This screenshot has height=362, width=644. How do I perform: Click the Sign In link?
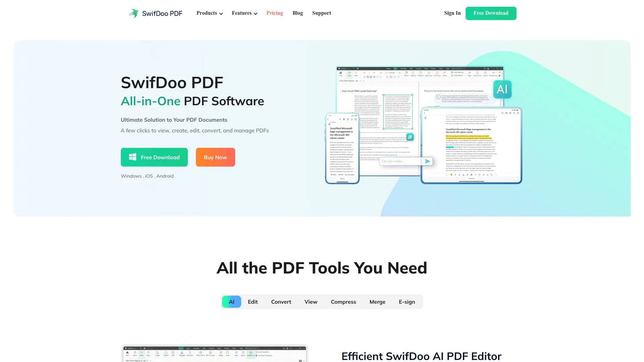point(452,13)
